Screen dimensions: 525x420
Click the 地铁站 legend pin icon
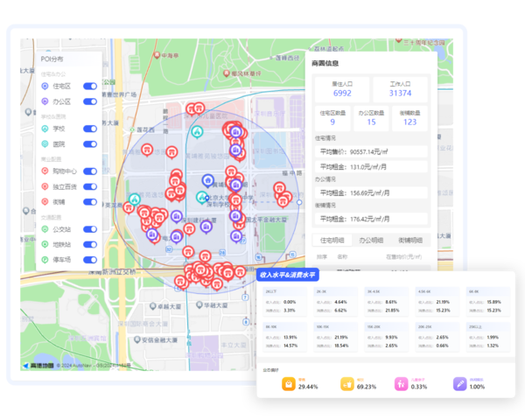pos(45,244)
